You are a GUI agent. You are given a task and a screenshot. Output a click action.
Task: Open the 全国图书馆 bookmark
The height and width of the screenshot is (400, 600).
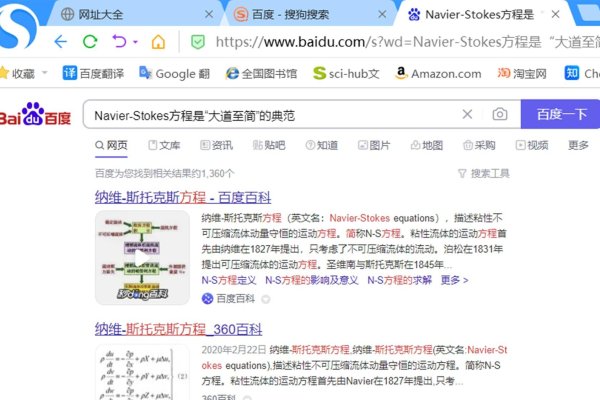coord(261,73)
